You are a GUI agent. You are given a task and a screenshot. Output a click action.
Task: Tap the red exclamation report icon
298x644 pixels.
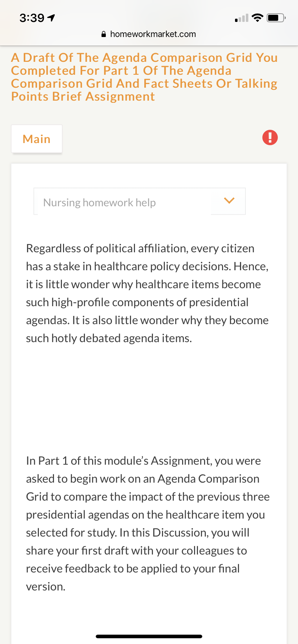click(x=270, y=137)
